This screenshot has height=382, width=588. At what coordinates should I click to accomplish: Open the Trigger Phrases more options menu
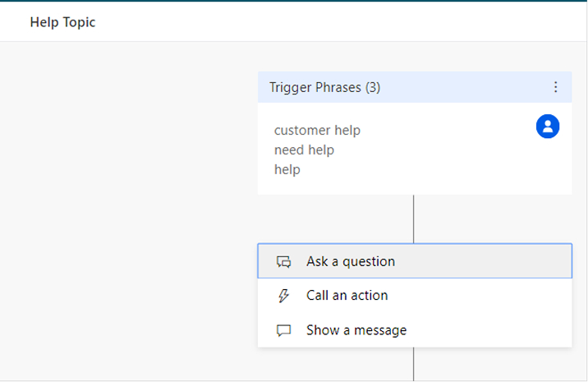(x=555, y=87)
